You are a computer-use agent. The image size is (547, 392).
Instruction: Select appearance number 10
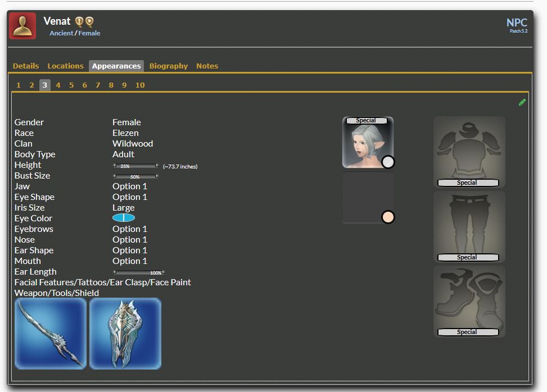[x=140, y=85]
